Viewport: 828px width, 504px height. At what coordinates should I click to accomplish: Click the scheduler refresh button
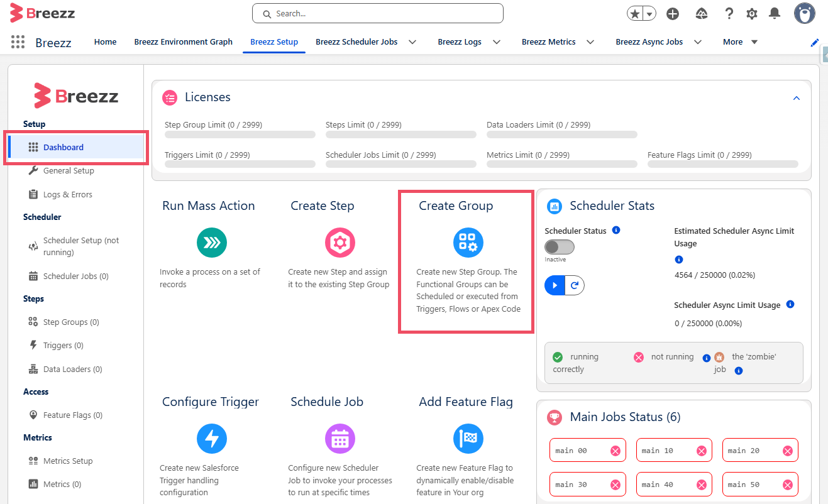575,285
